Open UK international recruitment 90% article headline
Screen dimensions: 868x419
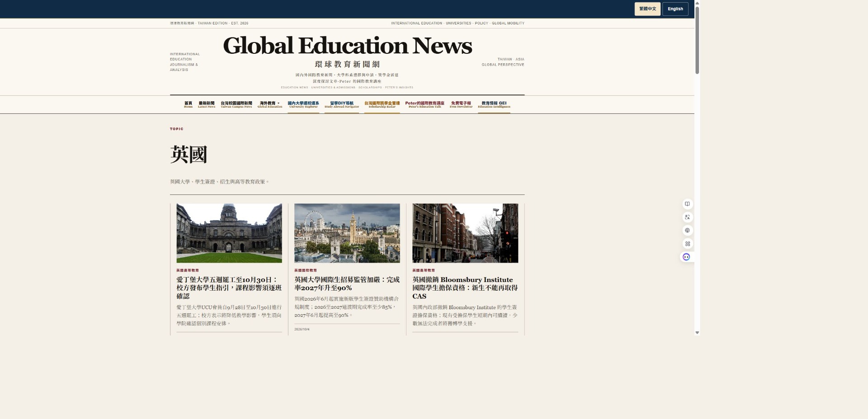tap(347, 284)
